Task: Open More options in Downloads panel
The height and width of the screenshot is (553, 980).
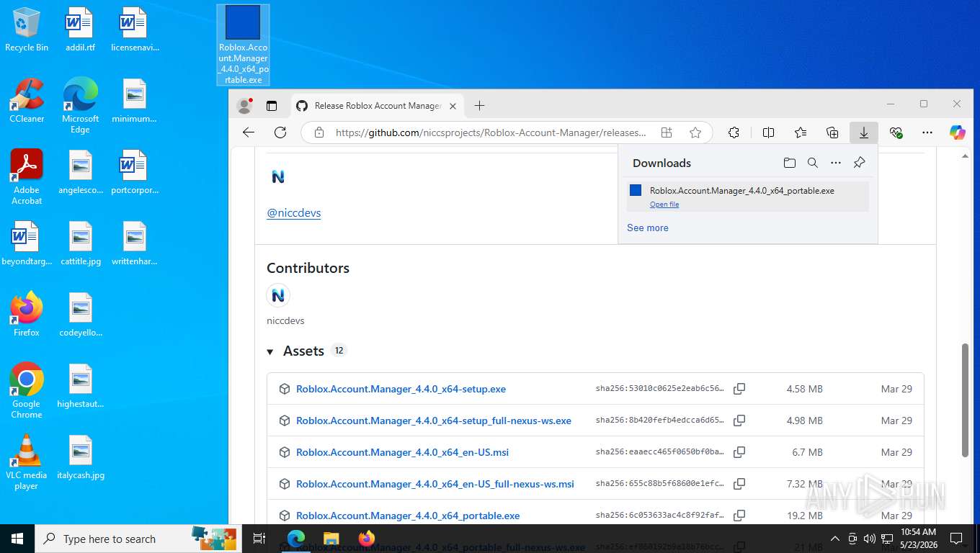Action: point(836,163)
